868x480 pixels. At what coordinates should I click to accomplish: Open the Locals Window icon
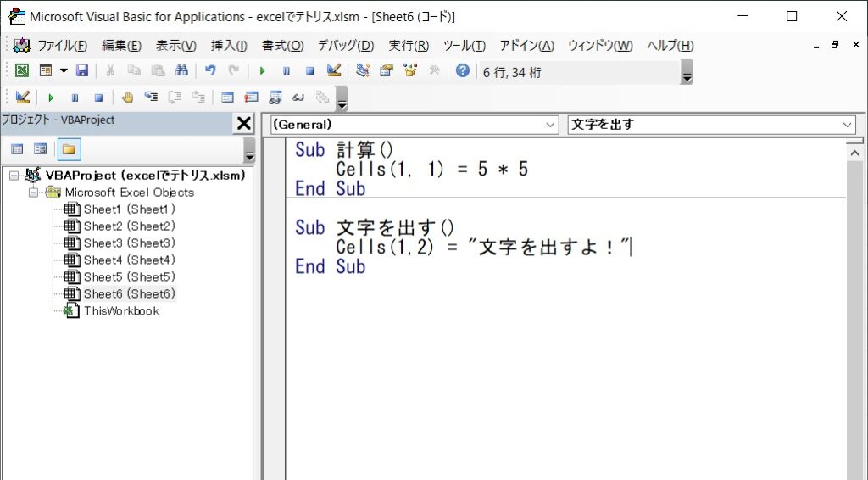click(227, 98)
